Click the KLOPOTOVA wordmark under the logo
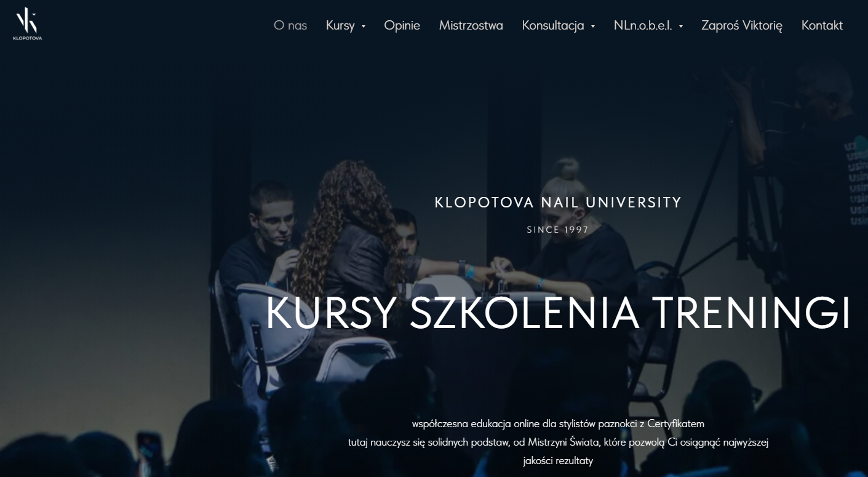 click(28, 38)
